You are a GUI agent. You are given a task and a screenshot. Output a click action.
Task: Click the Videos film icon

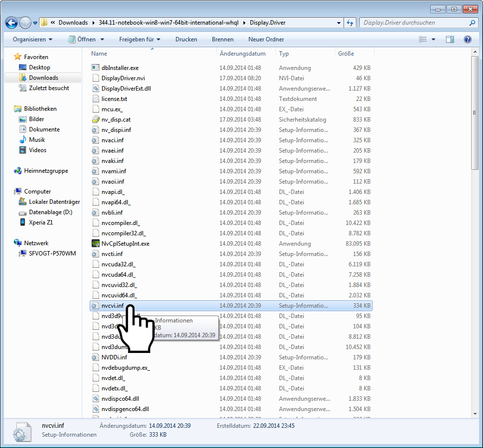[23, 150]
